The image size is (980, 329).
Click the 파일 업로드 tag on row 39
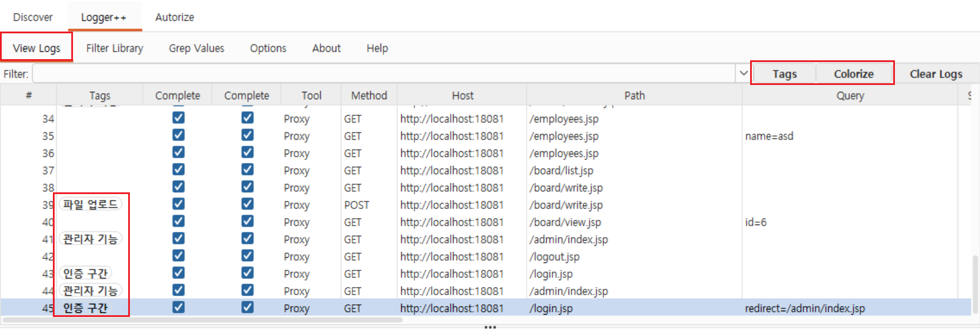[90, 204]
